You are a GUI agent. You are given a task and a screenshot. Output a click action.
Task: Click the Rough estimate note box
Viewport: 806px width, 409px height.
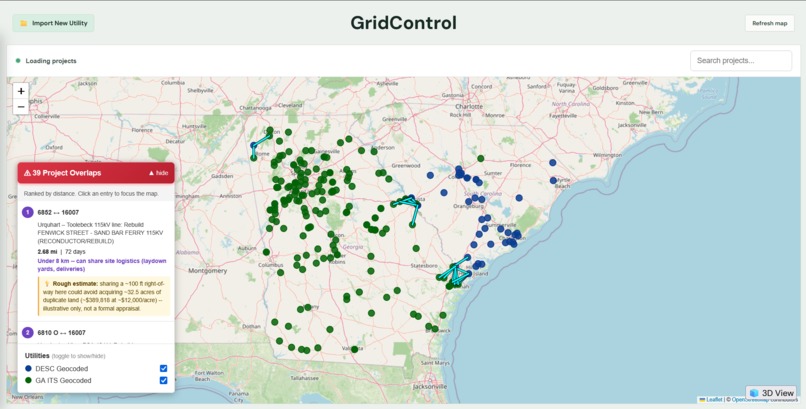pyautogui.click(x=104, y=296)
